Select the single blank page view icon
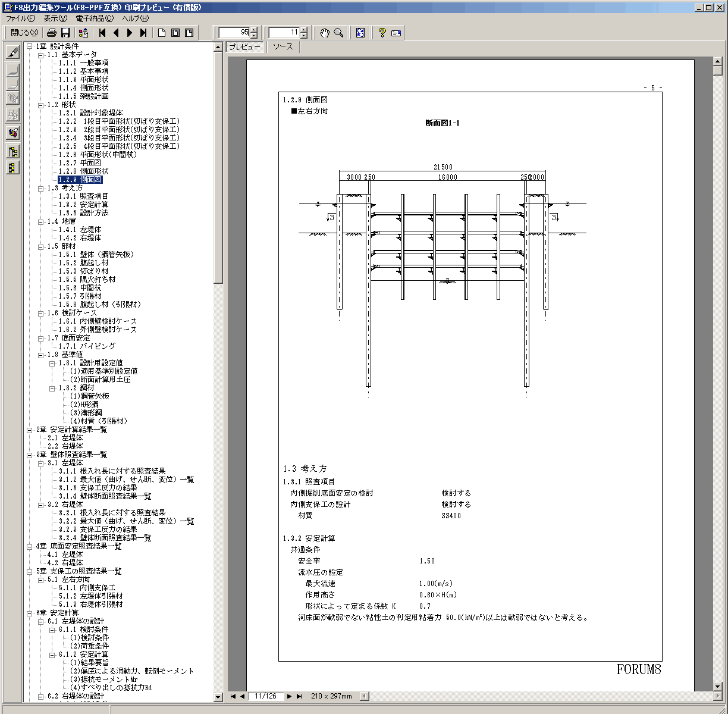Screen dimensions: 728x714 point(162,33)
